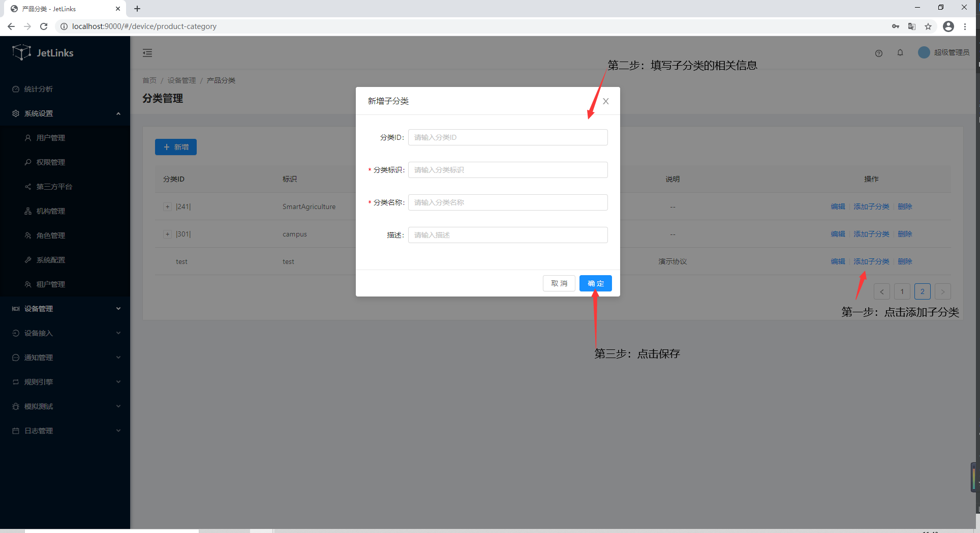Click the address bar URL

(144, 26)
